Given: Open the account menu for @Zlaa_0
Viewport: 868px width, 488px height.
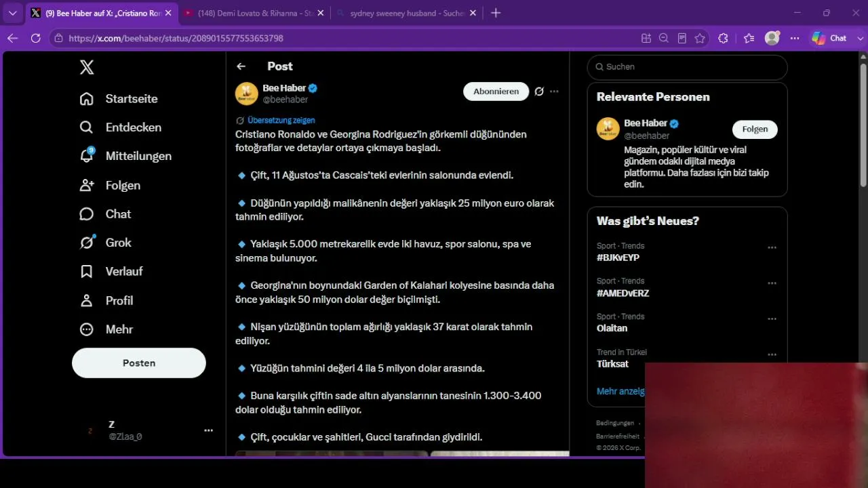Looking at the screenshot, I should [208, 430].
